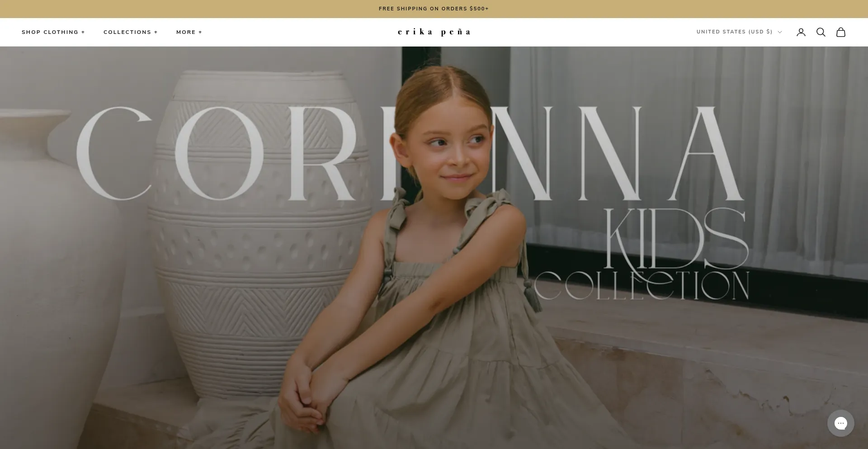Viewport: 868px width, 449px height.
Task: Click the free shipping announcement text
Action: tap(434, 9)
